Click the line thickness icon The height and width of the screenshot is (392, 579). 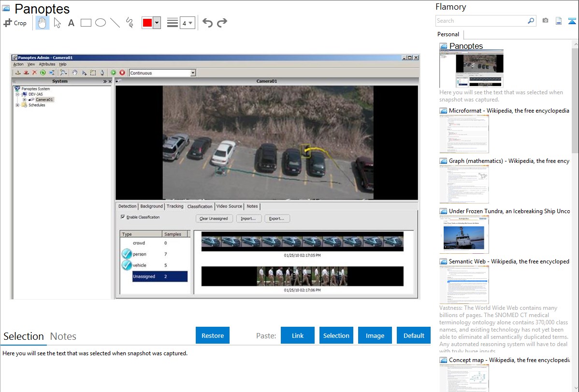(x=173, y=23)
